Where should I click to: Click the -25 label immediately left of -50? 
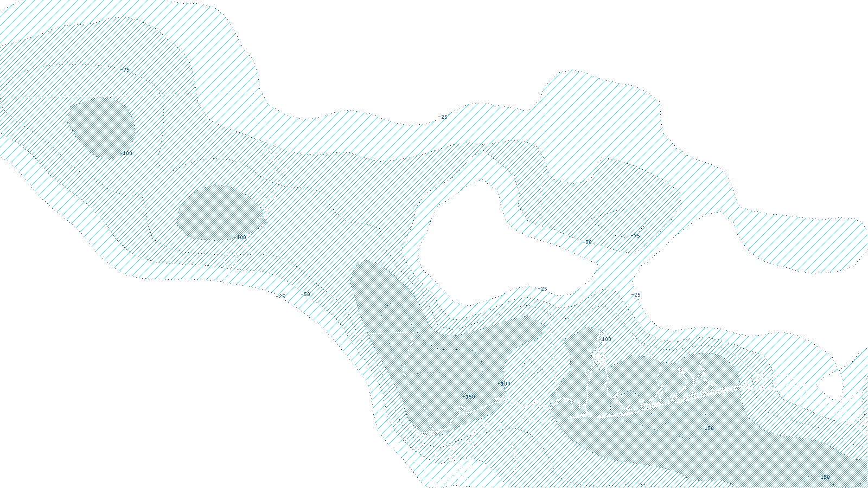(280, 297)
